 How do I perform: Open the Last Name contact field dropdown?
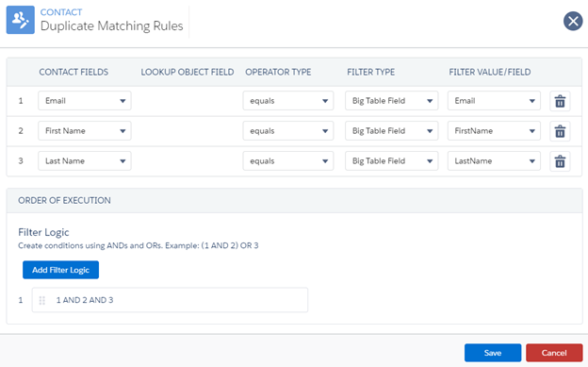pyautogui.click(x=85, y=160)
